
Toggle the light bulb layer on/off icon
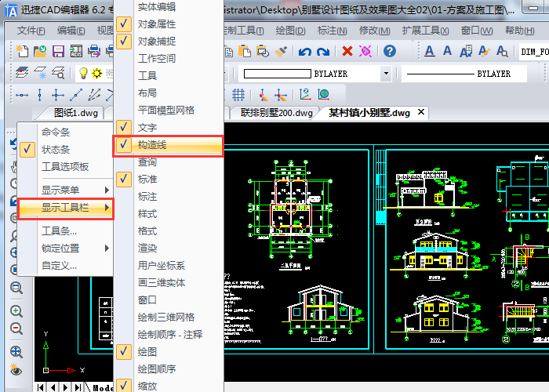83,73
